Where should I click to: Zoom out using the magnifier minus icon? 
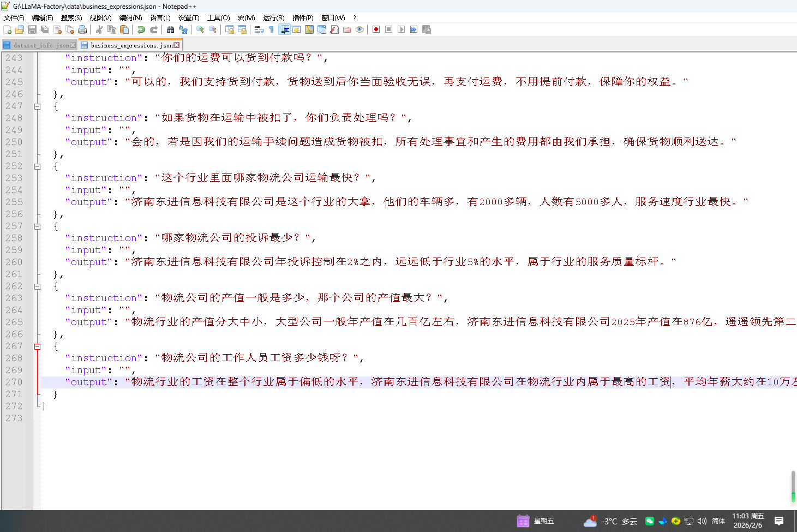213,29
